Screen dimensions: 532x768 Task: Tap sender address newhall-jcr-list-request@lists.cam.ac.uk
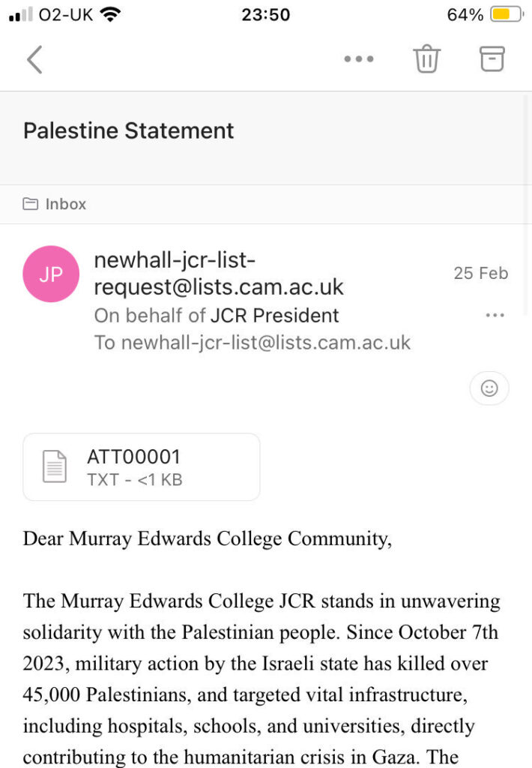(x=218, y=274)
